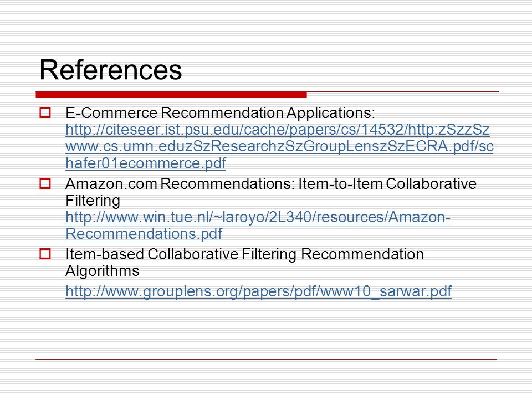The height and width of the screenshot is (399, 532).
Task: Click the thin red footer line
Action: [266, 359]
